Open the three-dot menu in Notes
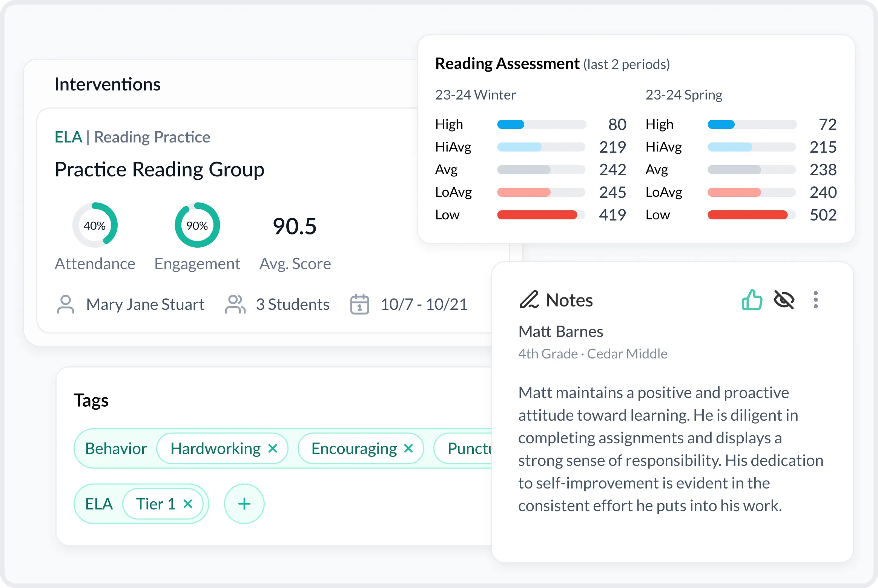 point(815,300)
